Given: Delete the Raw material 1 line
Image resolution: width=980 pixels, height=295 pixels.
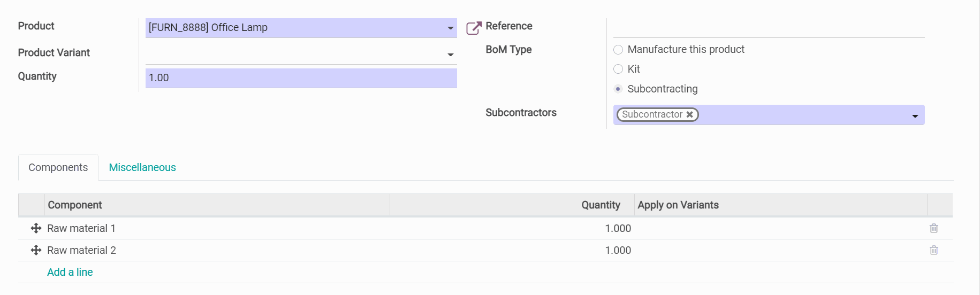Looking at the screenshot, I should coord(933,228).
